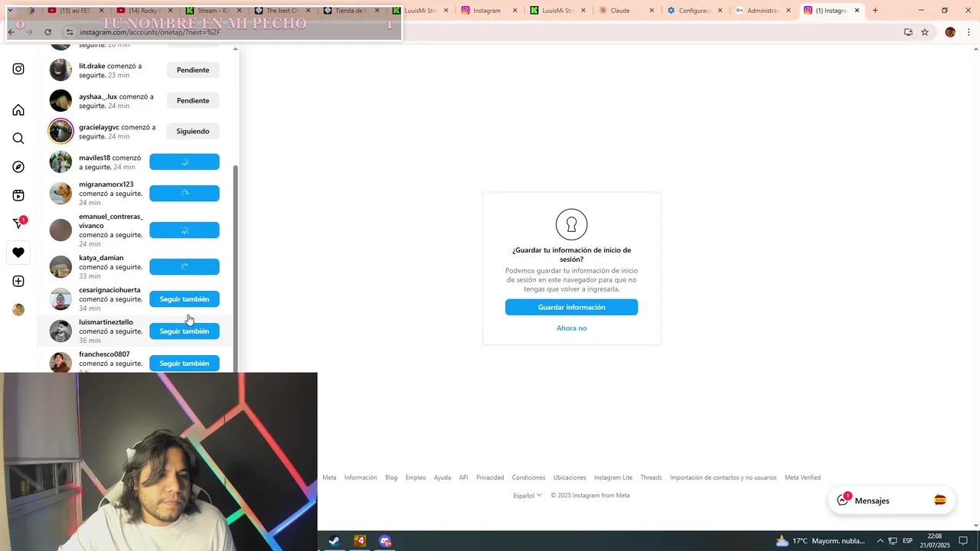Follow back luismartineztello
This screenshot has height=551, width=980.
[185, 331]
